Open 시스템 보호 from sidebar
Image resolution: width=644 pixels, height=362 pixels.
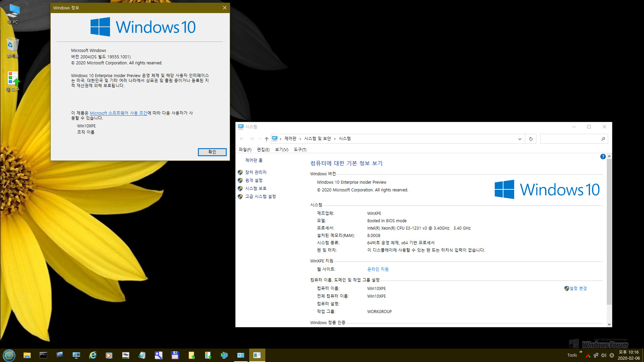click(256, 188)
